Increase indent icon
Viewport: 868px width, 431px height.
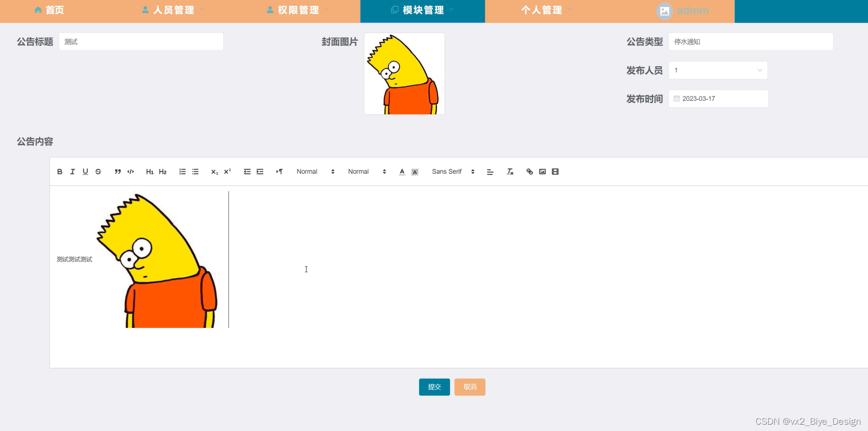pos(260,172)
